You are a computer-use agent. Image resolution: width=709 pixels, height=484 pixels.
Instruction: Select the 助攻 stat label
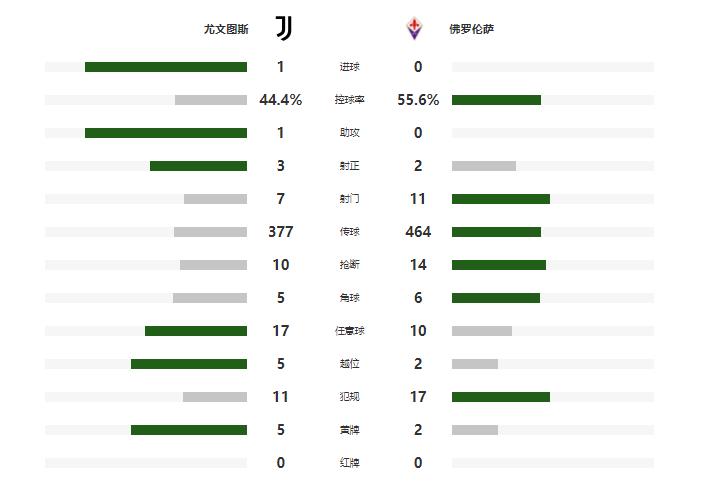pyautogui.click(x=349, y=133)
